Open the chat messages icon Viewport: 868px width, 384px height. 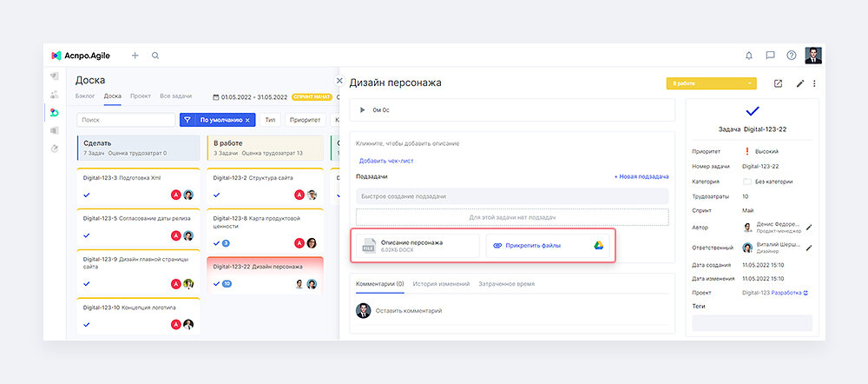[x=770, y=56]
